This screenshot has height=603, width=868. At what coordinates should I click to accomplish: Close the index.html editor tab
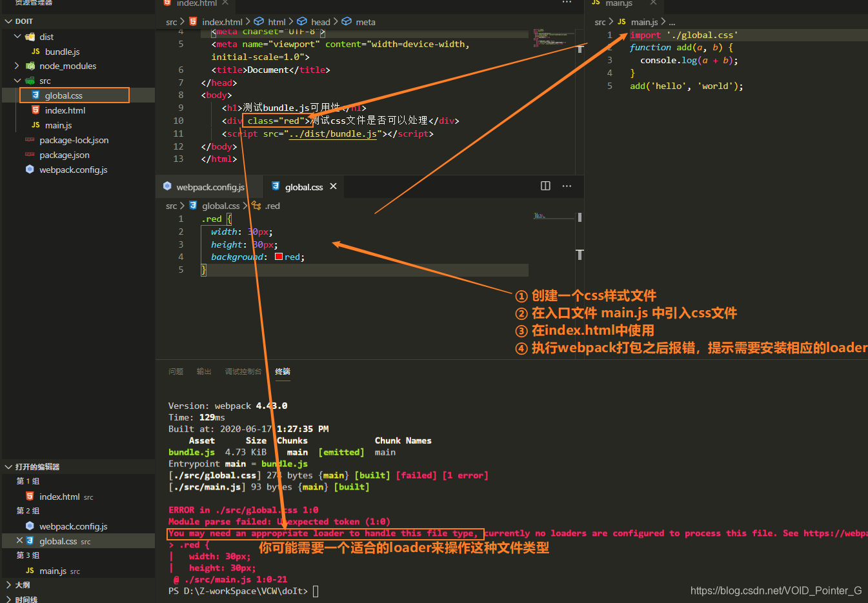pyautogui.click(x=225, y=3)
